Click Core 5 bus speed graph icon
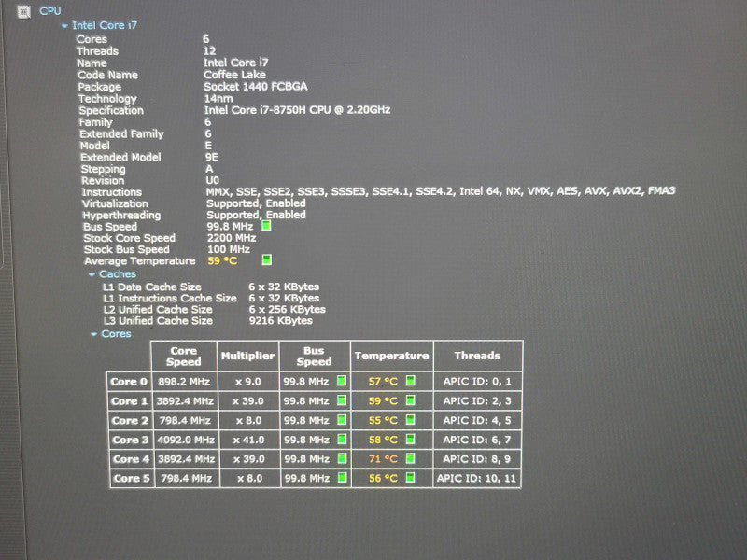Image resolution: width=747 pixels, height=560 pixels. [x=342, y=477]
